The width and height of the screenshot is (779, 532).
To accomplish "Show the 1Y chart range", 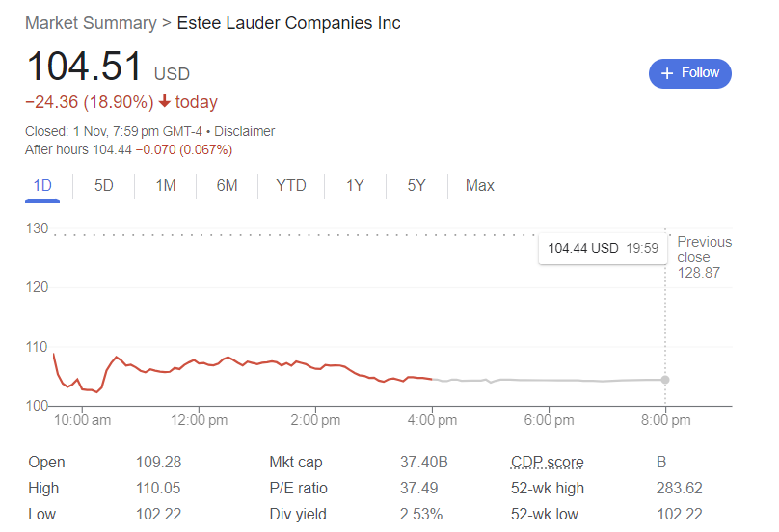I will coord(355,185).
